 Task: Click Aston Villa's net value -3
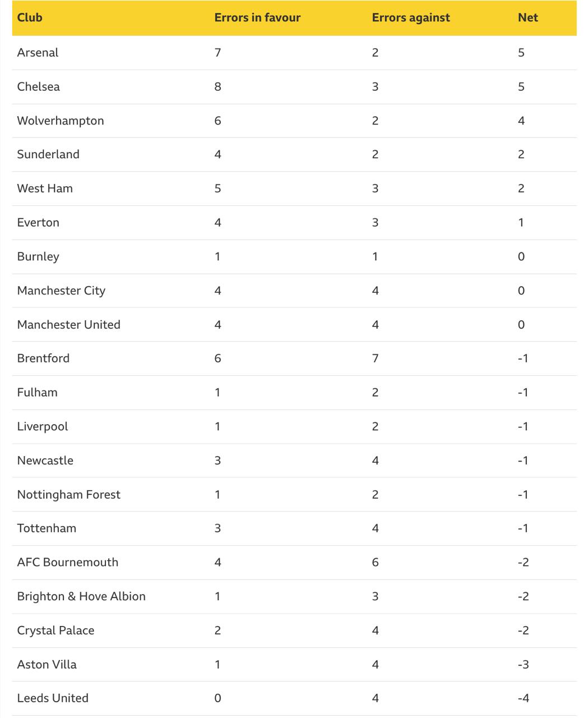point(524,665)
